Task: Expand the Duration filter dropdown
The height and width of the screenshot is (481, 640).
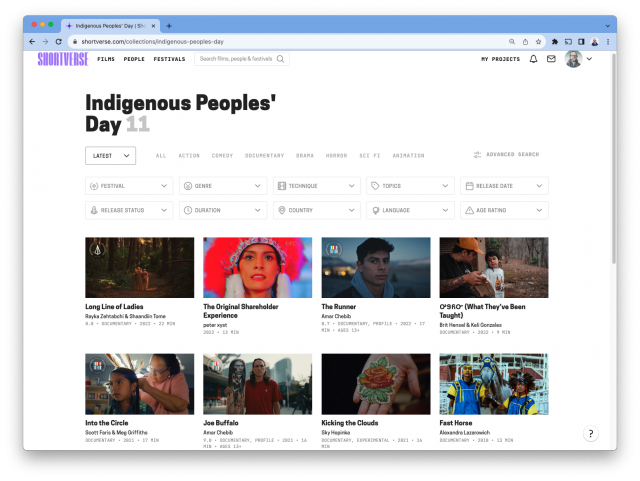Action: coord(223,210)
